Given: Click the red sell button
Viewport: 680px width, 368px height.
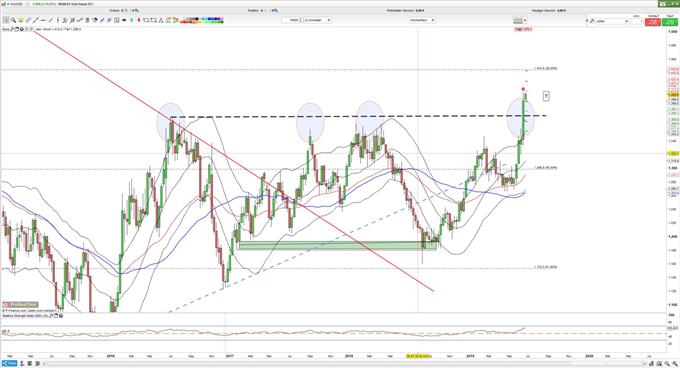Looking at the screenshot, I should coord(653,21).
